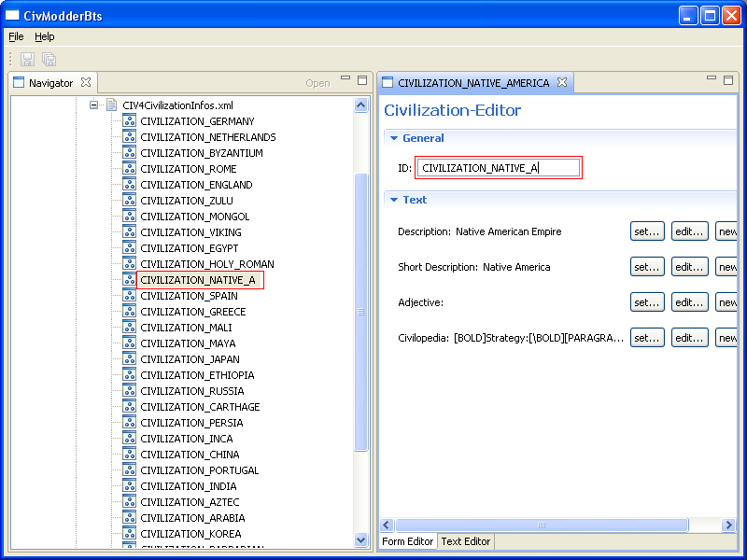
Task: Click the CIVILIZATION_NATIVE_A node icon
Action: [x=129, y=279]
